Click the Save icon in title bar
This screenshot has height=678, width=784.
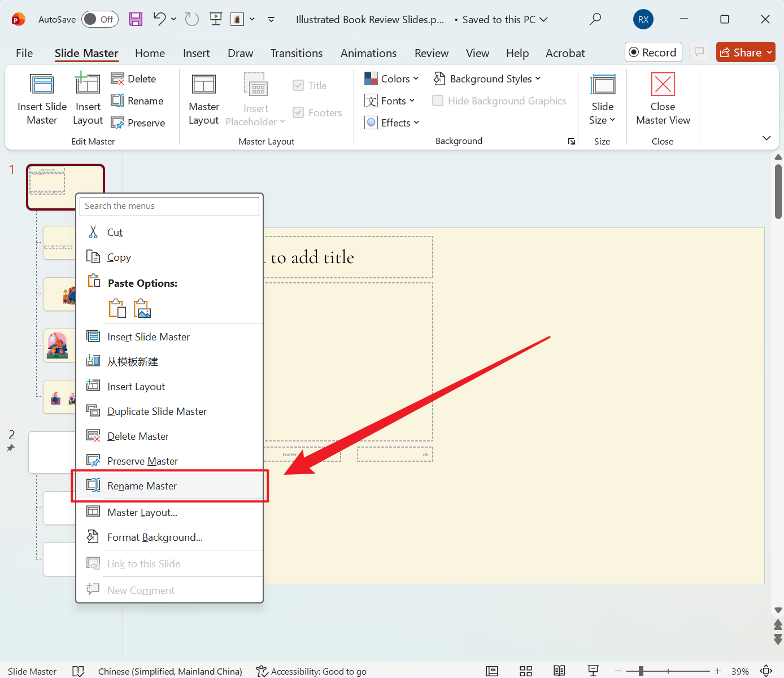click(x=136, y=19)
